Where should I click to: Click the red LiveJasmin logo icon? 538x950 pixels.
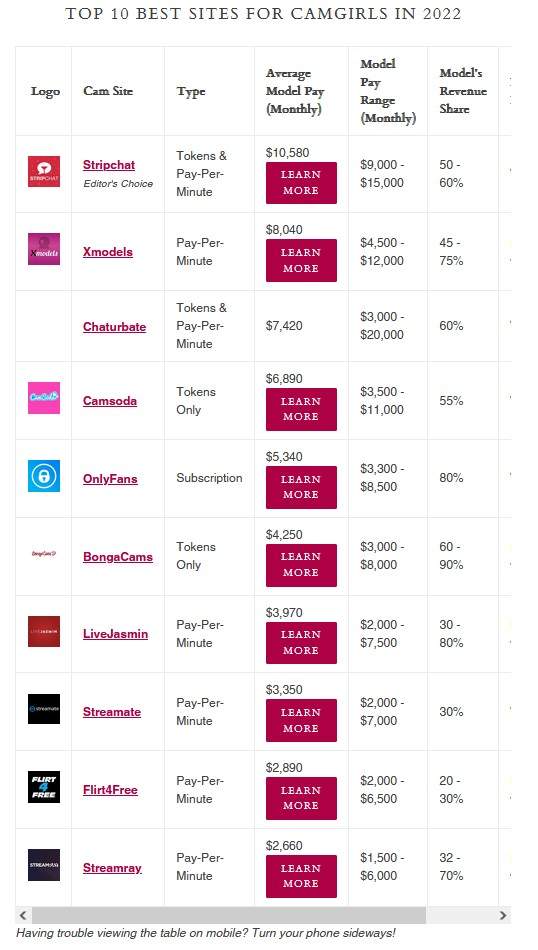click(44, 631)
